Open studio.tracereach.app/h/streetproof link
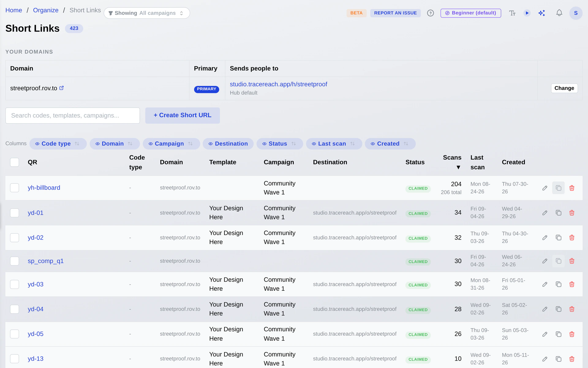Screen dimensions: 588x368 (x=278, y=84)
